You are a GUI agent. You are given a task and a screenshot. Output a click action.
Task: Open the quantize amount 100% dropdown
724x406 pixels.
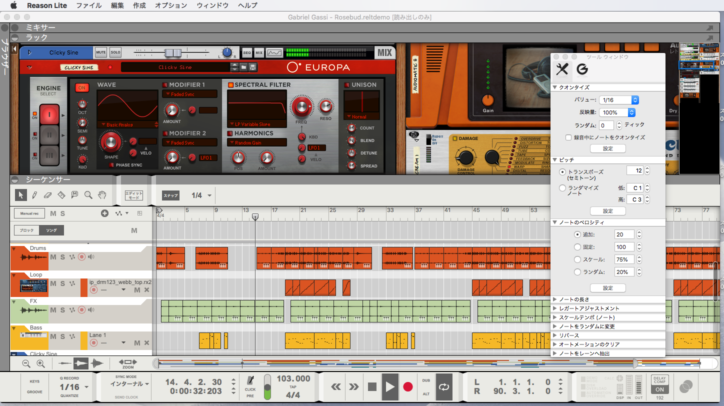coord(617,112)
